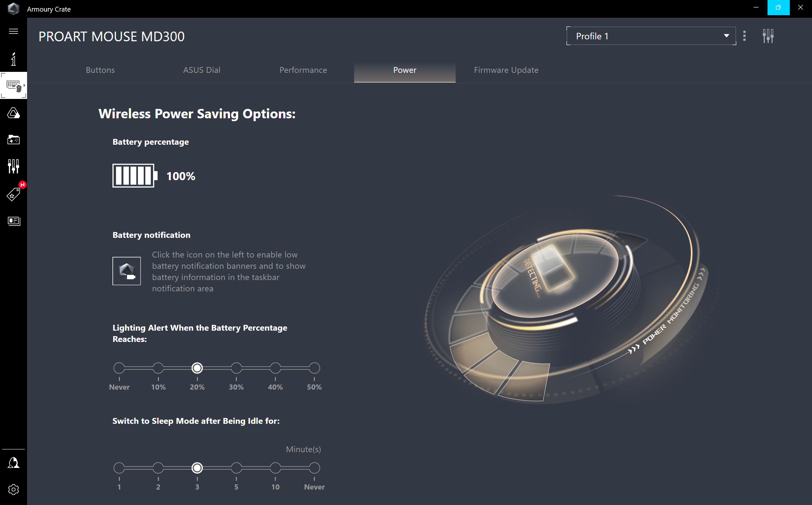Open the News sidebar icon

(x=13, y=221)
